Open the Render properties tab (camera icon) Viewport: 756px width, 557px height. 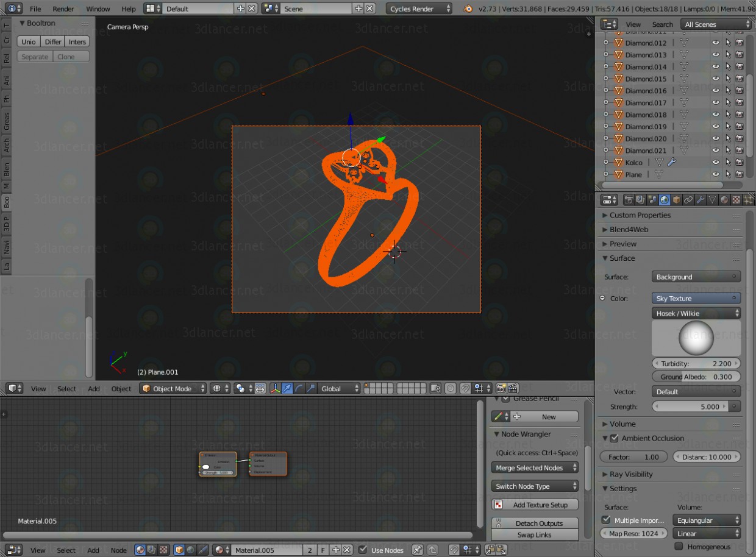click(x=629, y=200)
